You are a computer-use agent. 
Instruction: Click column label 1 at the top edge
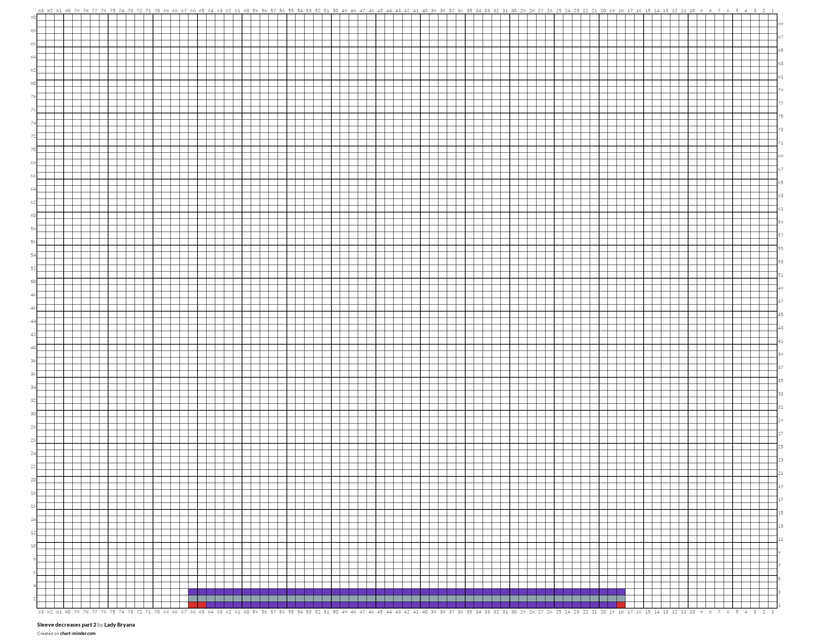click(x=773, y=10)
